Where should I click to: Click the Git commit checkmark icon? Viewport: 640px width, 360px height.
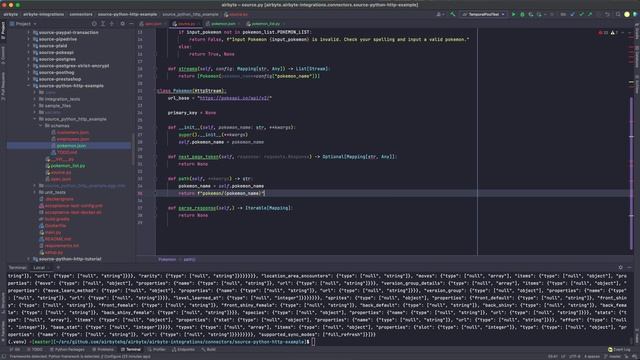coord(581,14)
